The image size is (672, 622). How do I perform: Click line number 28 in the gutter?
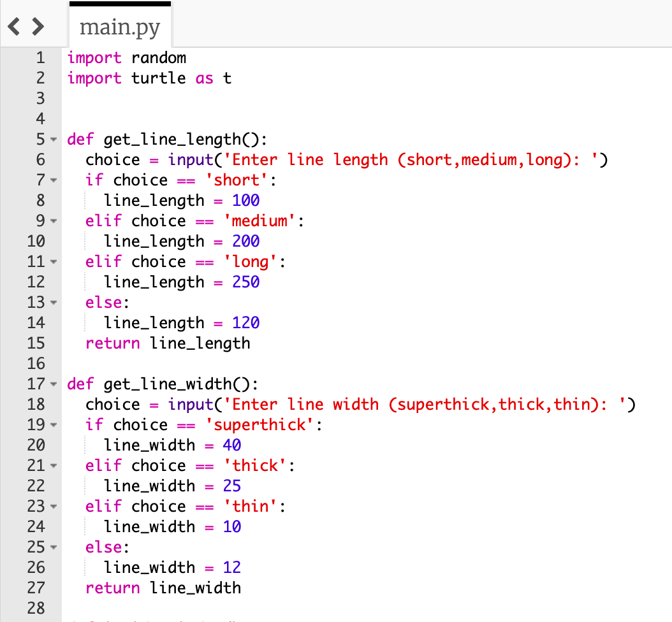coord(37,608)
